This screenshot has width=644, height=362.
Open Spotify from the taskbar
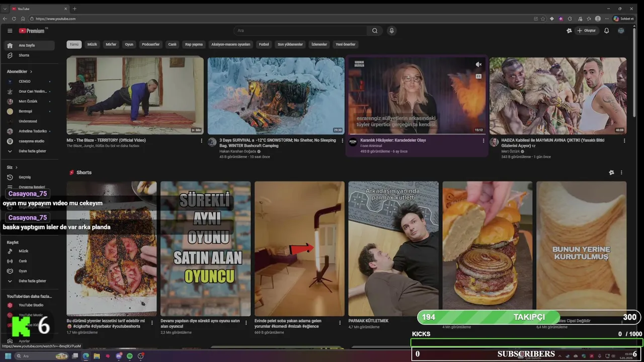129,356
